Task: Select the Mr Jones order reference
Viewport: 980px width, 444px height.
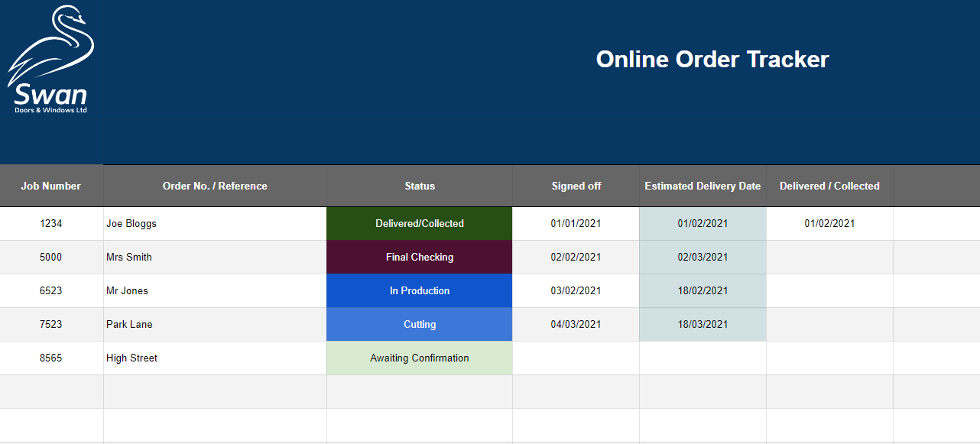Action: coord(215,291)
